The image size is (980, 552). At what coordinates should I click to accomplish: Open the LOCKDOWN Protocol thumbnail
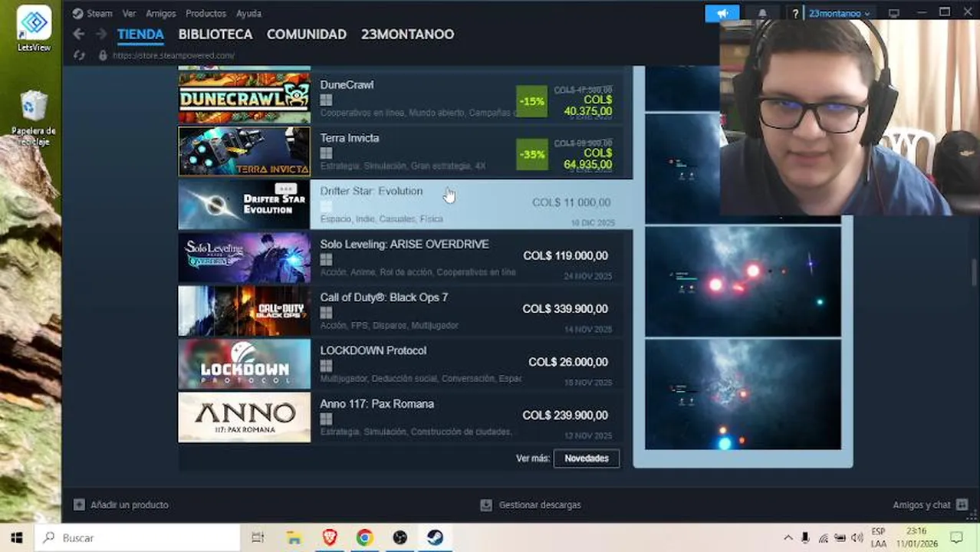244,364
